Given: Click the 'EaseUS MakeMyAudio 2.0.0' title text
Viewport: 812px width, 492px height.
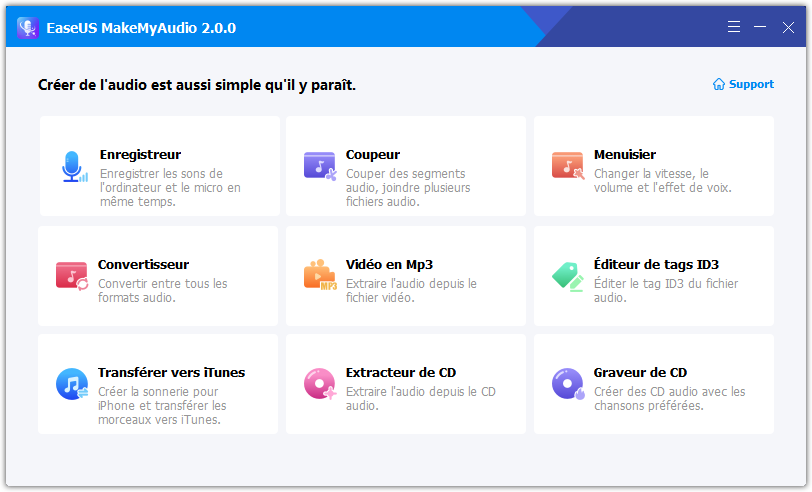Looking at the screenshot, I should tap(141, 28).
